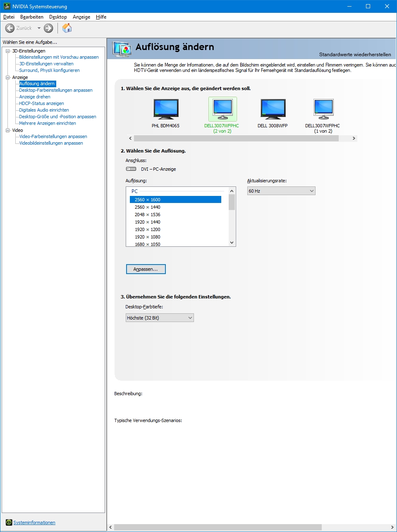
Task: Click the Zurück label in toolbar
Action: pyautogui.click(x=24, y=28)
